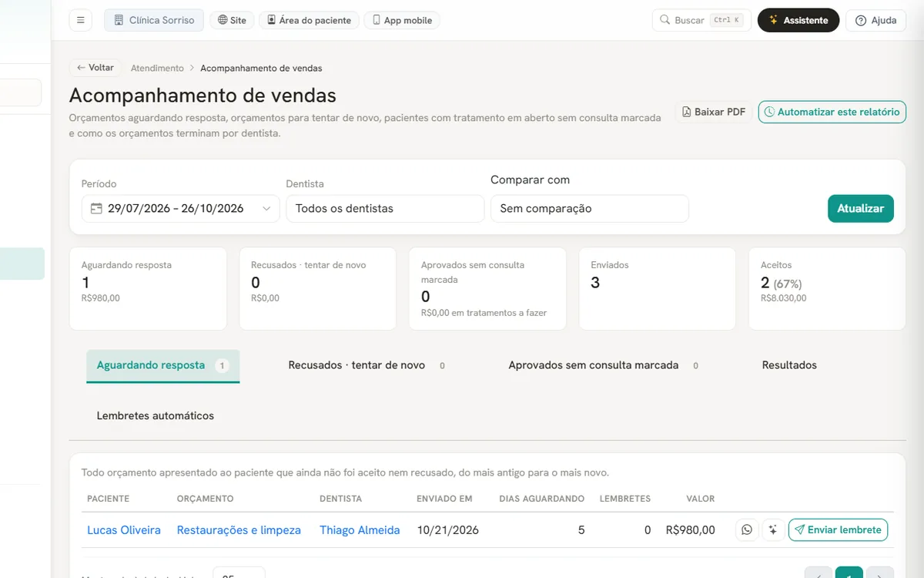Select the Aceitos summary card
This screenshot has width=924, height=578.
827,288
